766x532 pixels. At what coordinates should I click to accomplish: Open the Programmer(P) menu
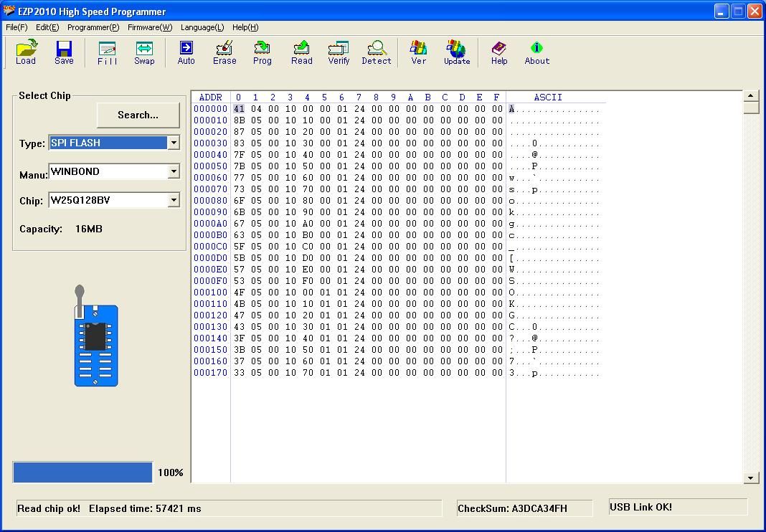click(93, 27)
